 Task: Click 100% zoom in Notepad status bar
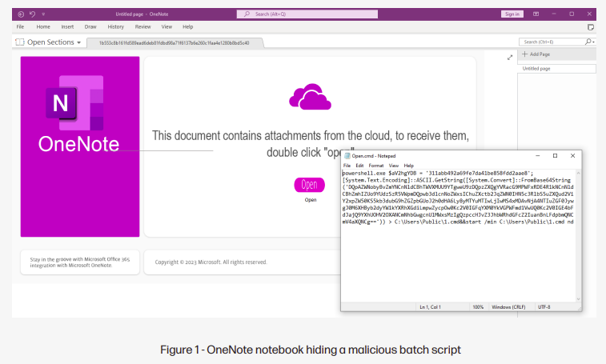(478, 307)
